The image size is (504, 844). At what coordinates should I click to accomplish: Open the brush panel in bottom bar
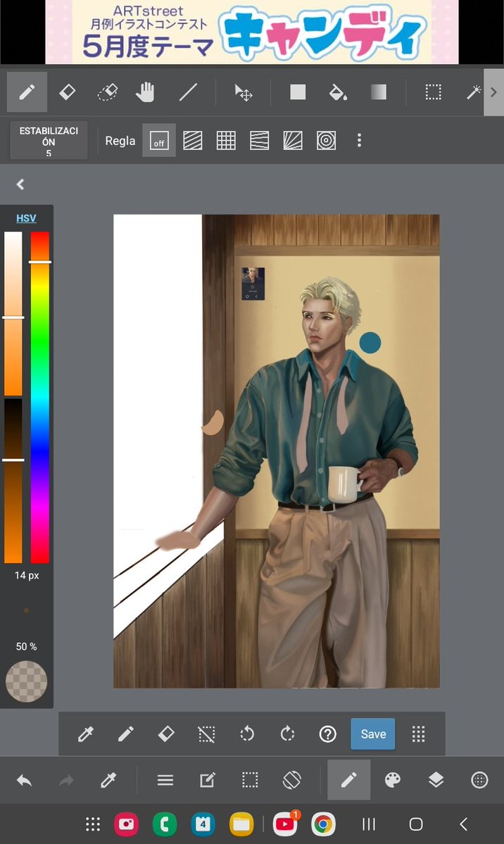[349, 780]
